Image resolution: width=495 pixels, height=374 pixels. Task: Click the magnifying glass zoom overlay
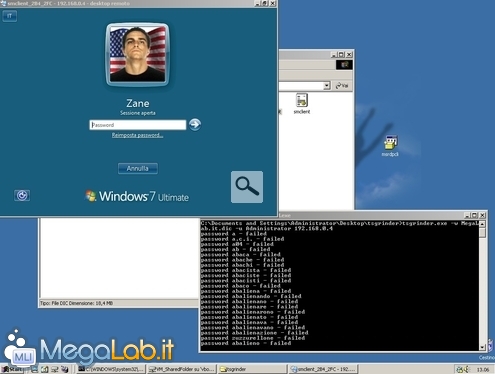pos(247,187)
